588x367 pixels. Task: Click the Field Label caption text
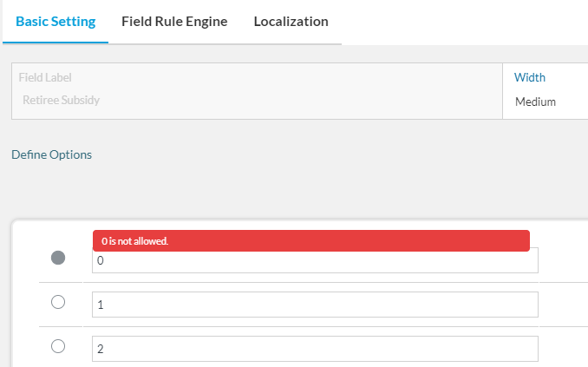point(45,77)
